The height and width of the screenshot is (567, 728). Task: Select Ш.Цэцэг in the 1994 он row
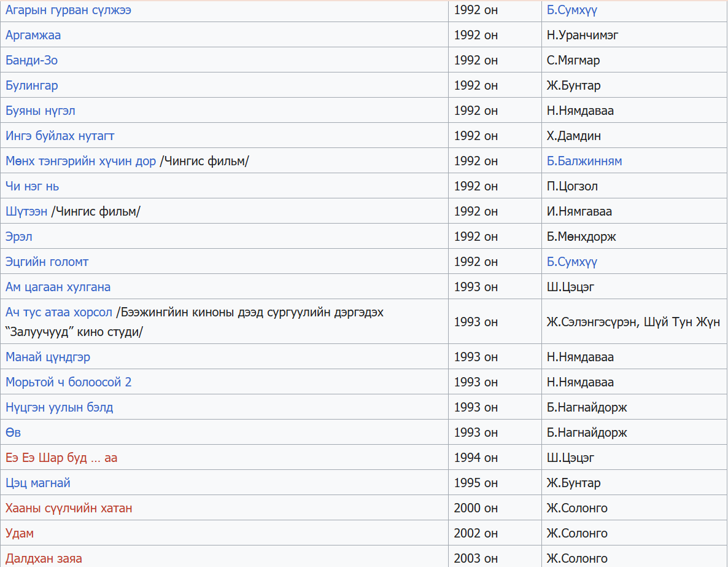[571, 458]
